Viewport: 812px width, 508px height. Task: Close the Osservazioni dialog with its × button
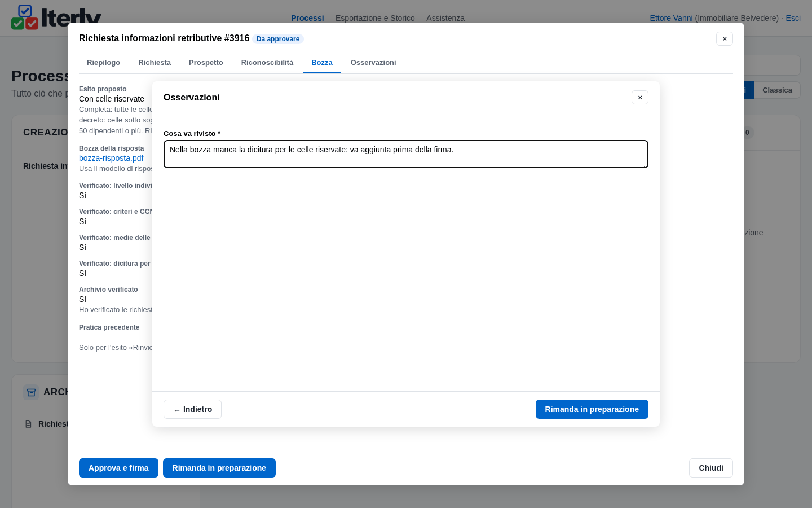(x=640, y=98)
